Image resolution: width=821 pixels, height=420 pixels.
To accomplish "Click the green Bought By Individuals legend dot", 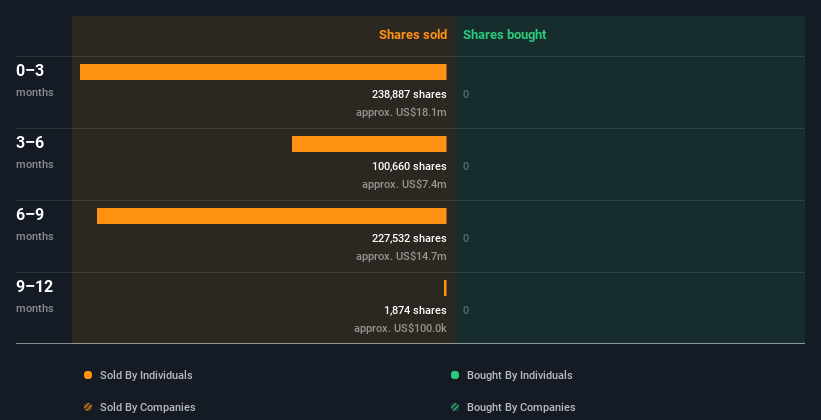I will (x=455, y=375).
